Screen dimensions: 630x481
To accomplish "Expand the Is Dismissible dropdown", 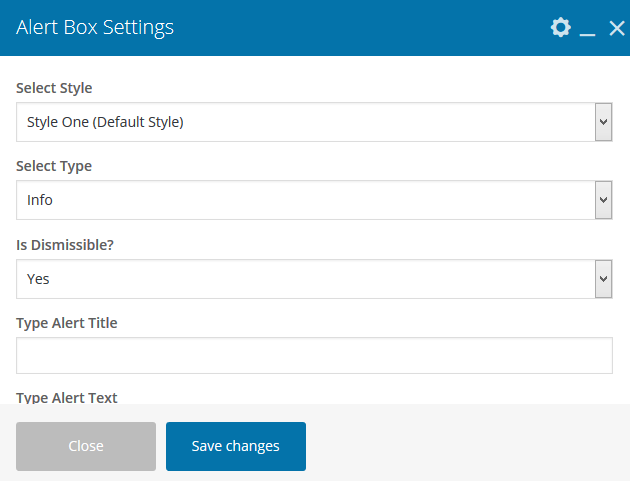I will point(305,279).
